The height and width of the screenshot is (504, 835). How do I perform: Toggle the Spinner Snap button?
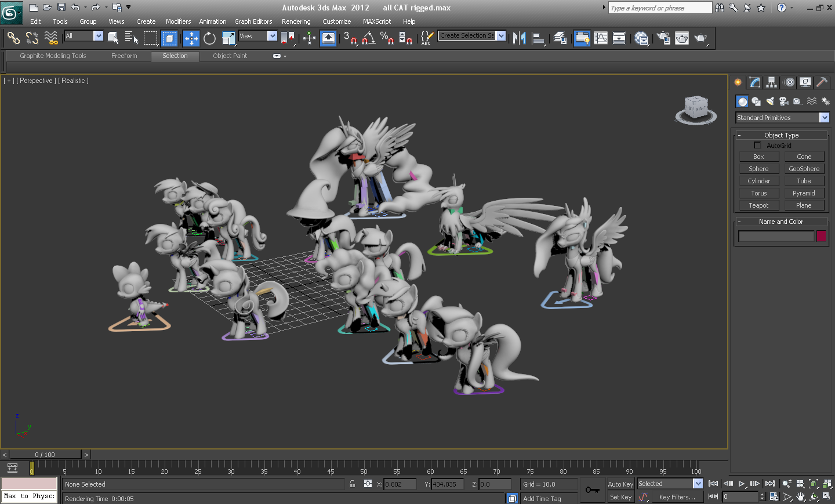click(x=405, y=38)
